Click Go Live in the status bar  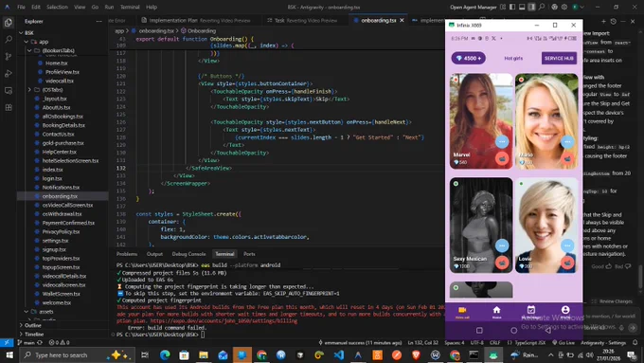563,342
